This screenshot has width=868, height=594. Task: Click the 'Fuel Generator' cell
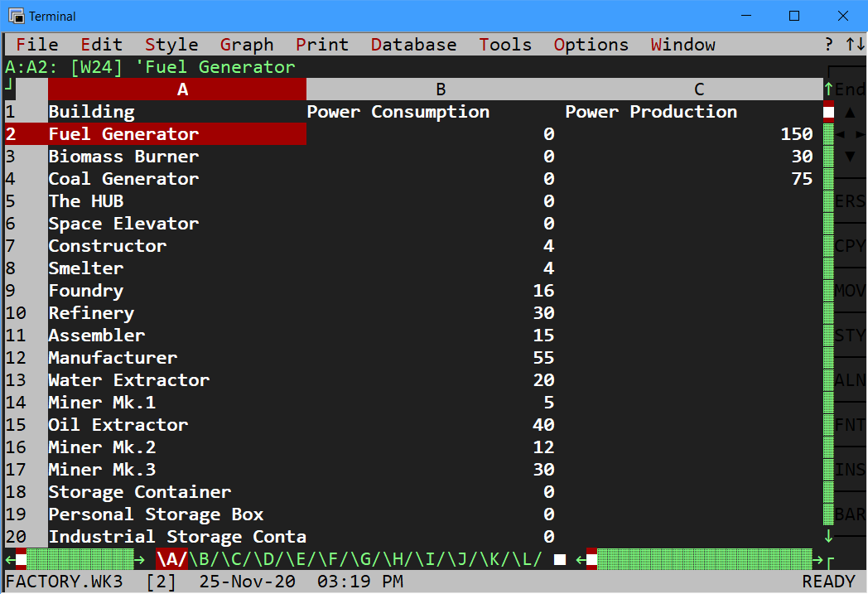tap(177, 134)
